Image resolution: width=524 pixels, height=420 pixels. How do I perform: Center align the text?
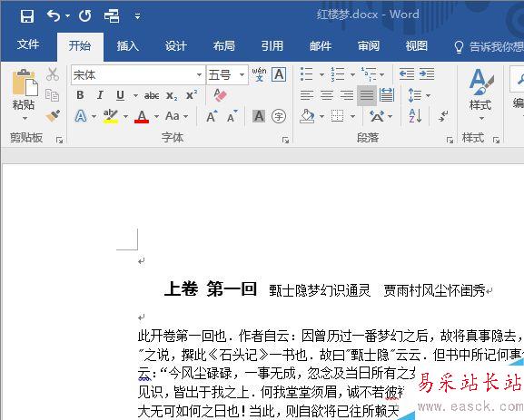tap(327, 95)
